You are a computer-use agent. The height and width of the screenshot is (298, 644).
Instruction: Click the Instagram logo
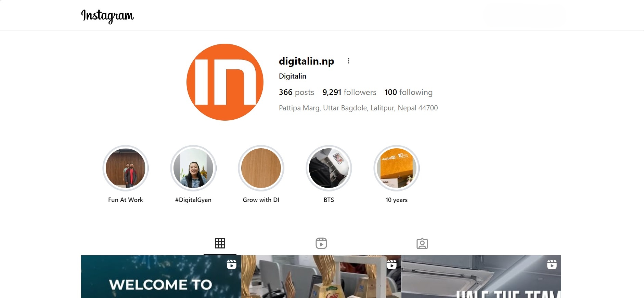pyautogui.click(x=107, y=16)
